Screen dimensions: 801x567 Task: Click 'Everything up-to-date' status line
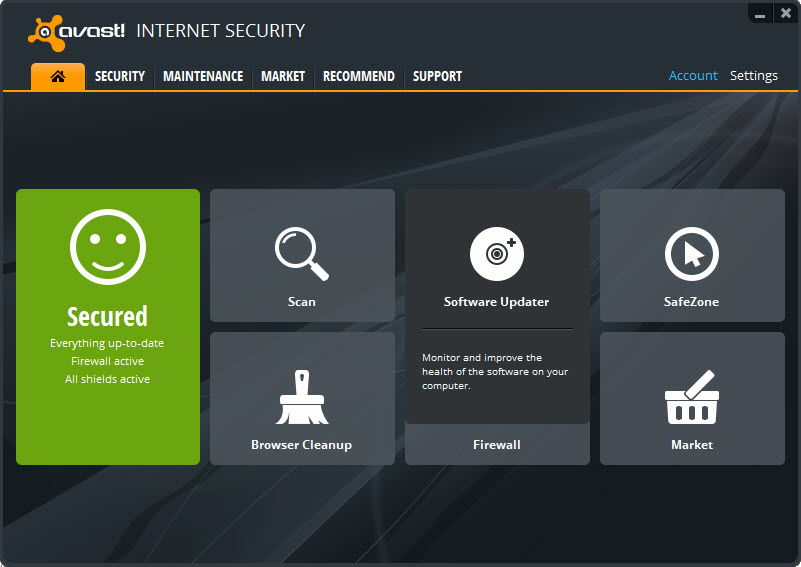coord(107,343)
